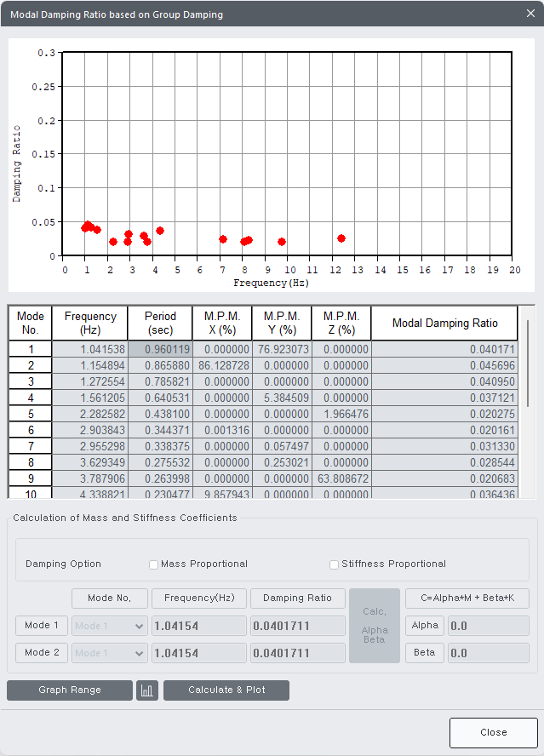Click the M.P.M. Z (%) column header
The width and height of the screenshot is (544, 756).
(341, 323)
